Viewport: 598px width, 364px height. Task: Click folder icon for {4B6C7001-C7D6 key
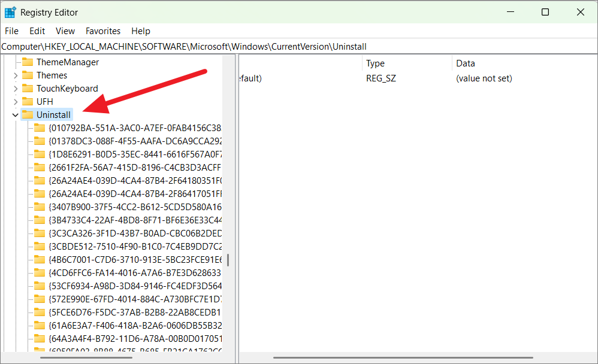tap(40, 260)
